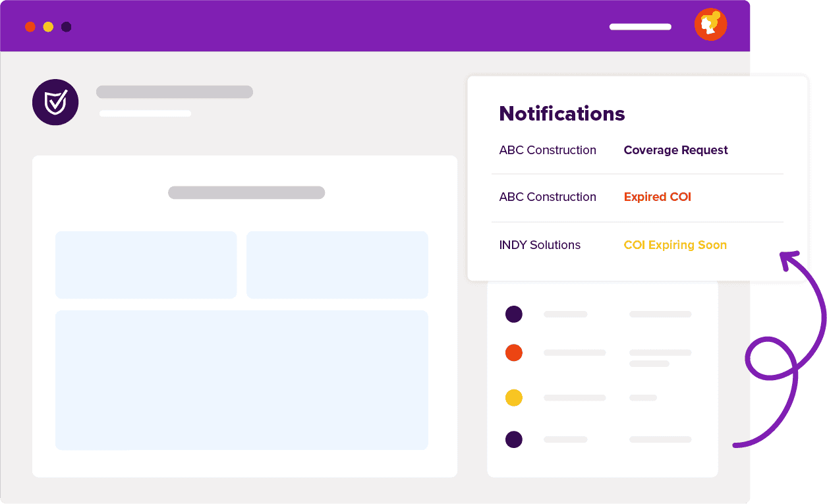The width and height of the screenshot is (827, 504).
Task: Select the first dark purple status dot
Action: tap(514, 314)
